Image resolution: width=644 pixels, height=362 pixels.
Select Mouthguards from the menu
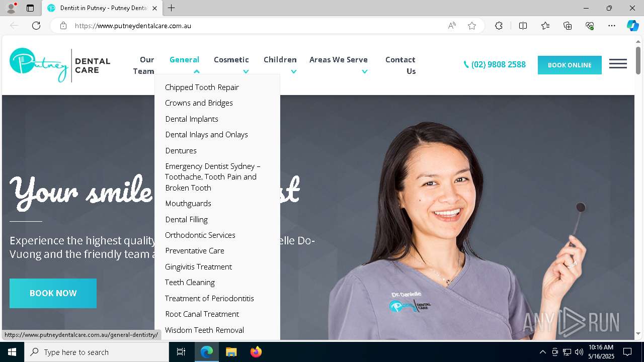(x=188, y=203)
